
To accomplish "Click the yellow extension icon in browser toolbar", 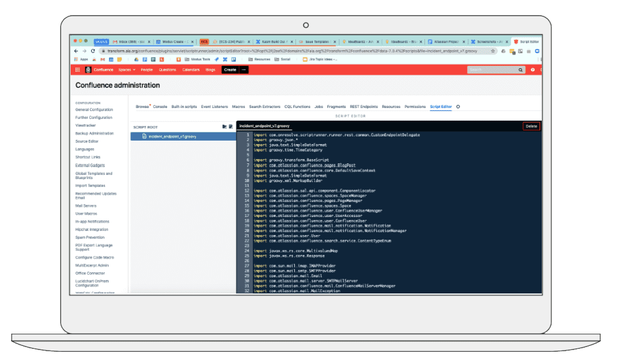I will point(512,51).
